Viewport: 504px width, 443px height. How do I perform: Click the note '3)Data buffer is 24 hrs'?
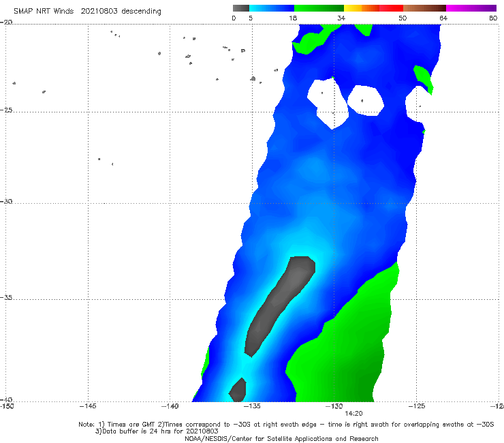pyautogui.click(x=157, y=431)
